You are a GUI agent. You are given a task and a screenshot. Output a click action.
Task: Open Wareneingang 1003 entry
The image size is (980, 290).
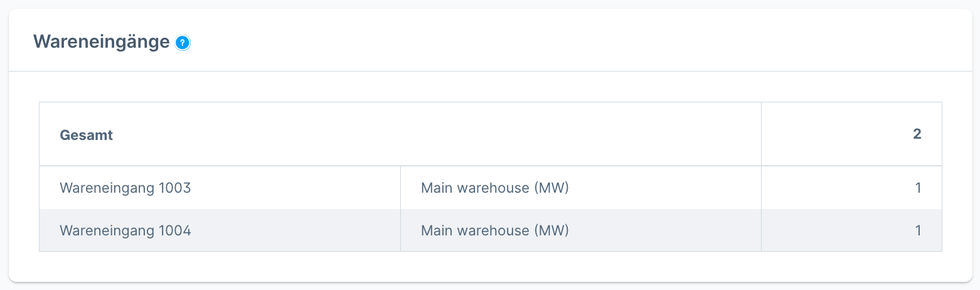point(125,188)
